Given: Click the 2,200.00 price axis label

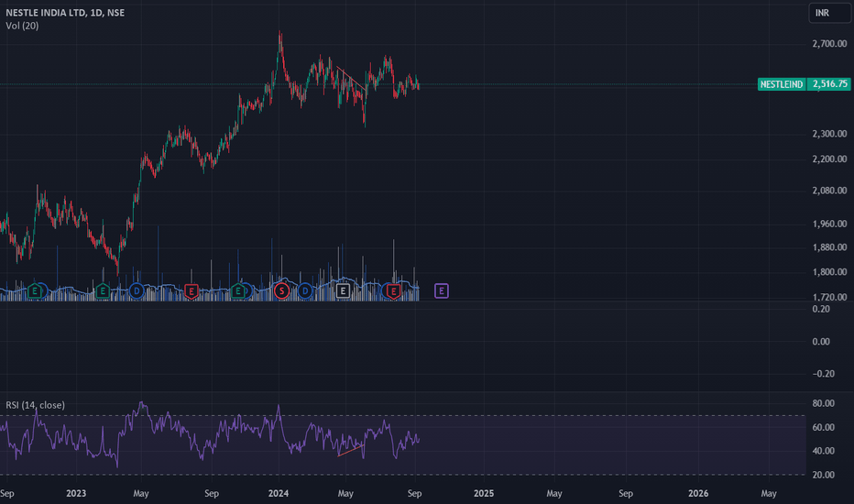Looking at the screenshot, I should 829,159.
